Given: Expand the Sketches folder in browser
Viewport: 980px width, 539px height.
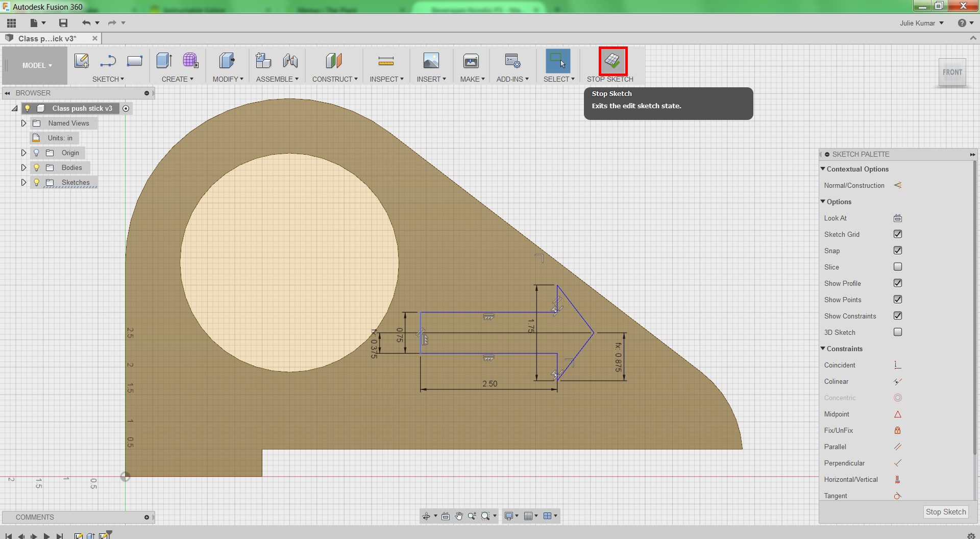Looking at the screenshot, I should coord(23,182).
